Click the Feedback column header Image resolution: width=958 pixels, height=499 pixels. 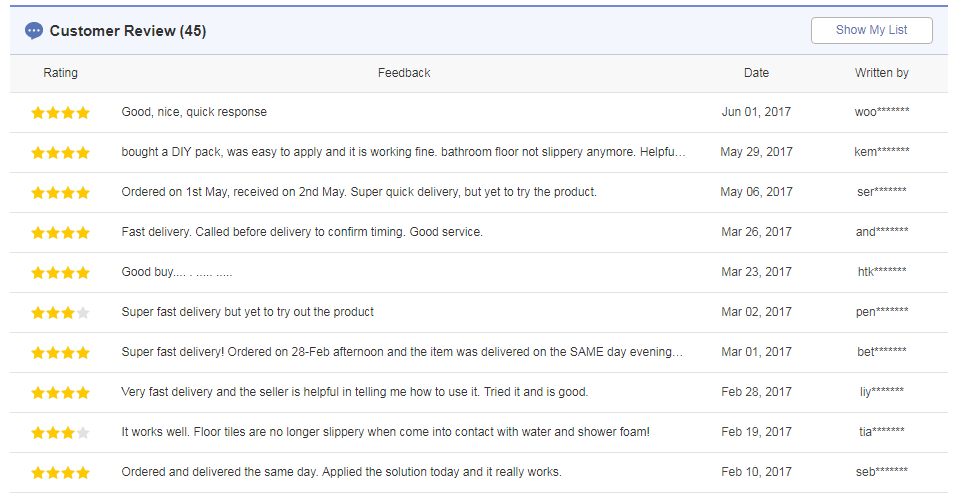click(x=404, y=73)
